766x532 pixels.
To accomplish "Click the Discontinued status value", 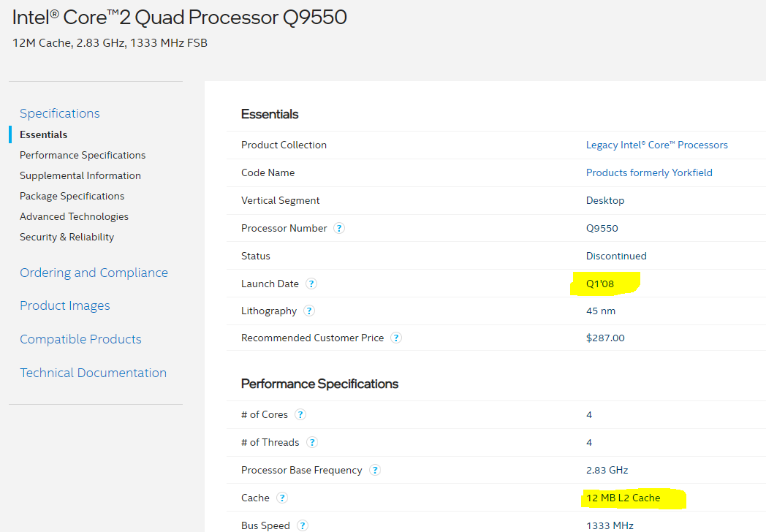I will 616,256.
